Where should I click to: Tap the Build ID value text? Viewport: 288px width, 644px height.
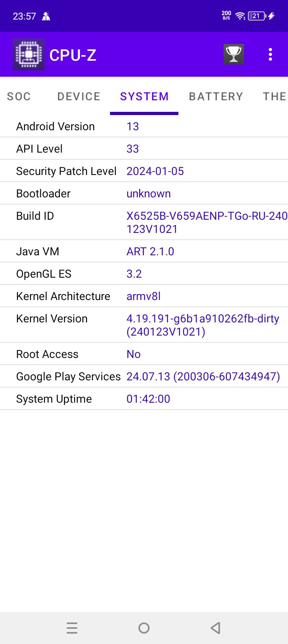[207, 223]
